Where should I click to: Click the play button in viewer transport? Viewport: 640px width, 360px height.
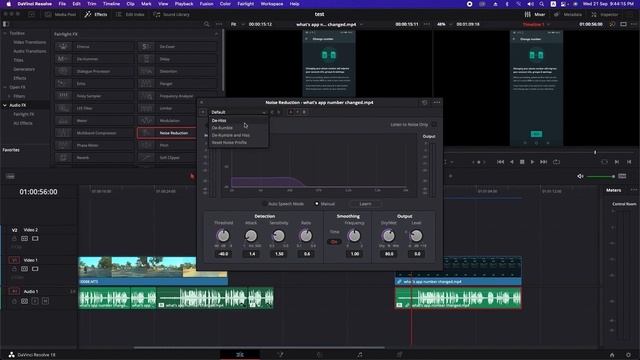point(532,162)
